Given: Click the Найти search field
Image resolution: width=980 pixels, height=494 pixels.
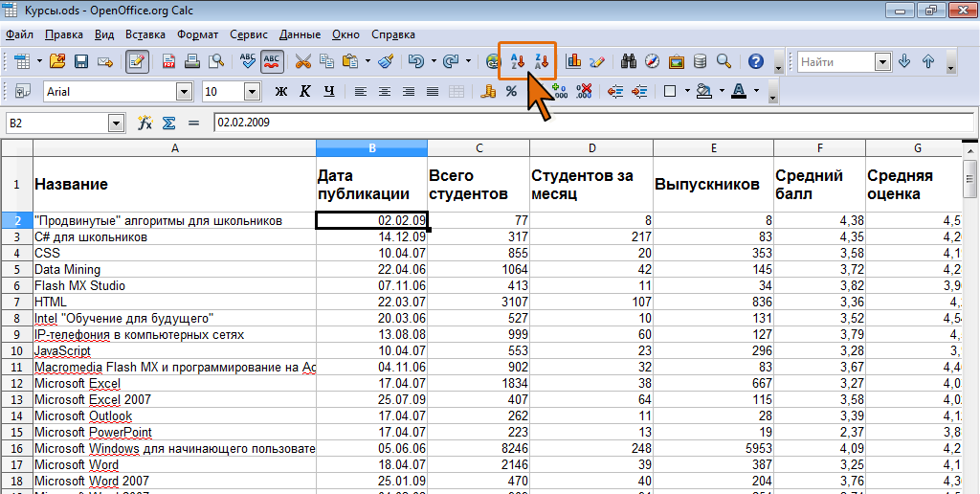Looking at the screenshot, I should 836,62.
